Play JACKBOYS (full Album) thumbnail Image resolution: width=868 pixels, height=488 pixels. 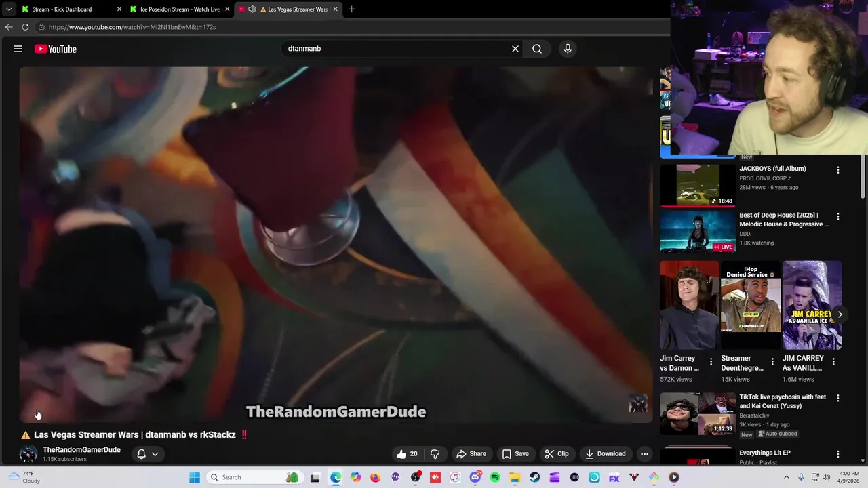[x=698, y=186]
